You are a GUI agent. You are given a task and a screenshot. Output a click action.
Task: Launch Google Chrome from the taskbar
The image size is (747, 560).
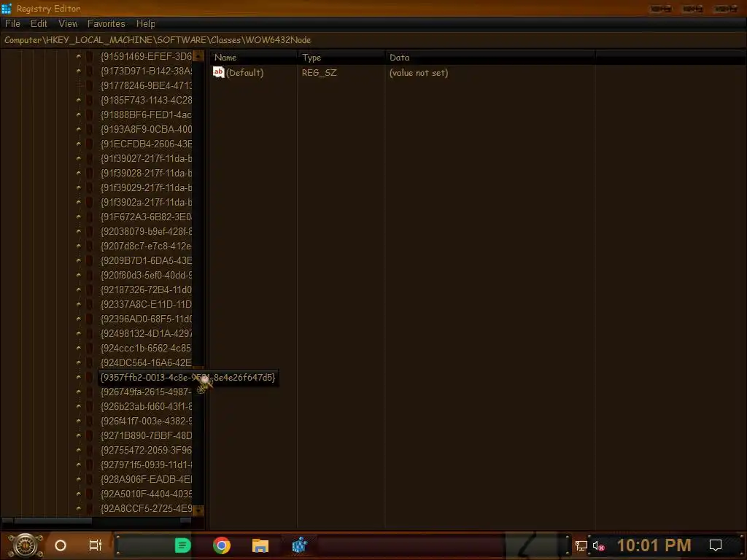tap(222, 545)
